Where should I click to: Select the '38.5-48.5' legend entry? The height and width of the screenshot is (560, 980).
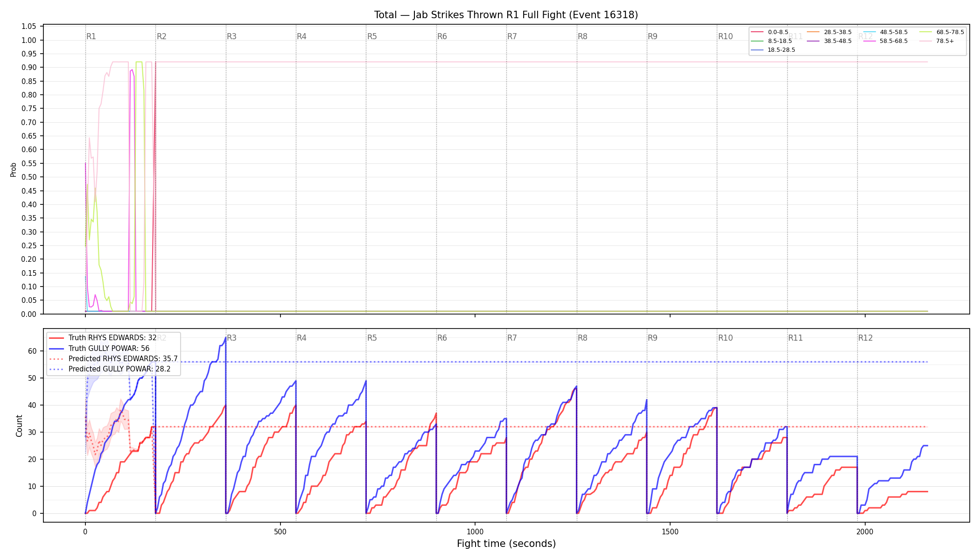coord(829,41)
